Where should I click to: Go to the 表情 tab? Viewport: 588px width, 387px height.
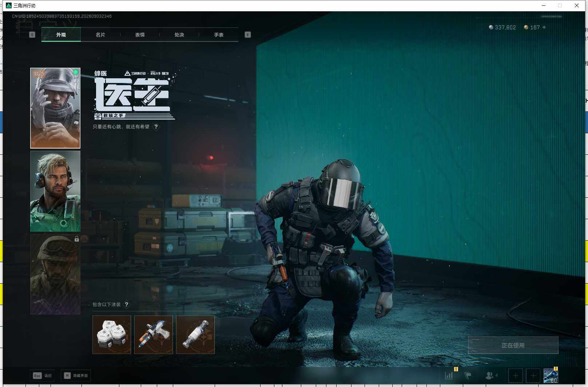[140, 35]
